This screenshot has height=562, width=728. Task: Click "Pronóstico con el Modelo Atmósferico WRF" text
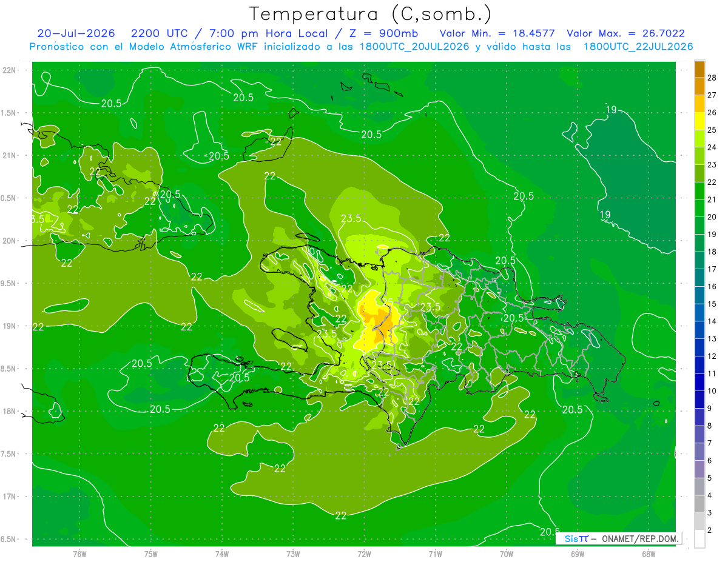(144, 47)
